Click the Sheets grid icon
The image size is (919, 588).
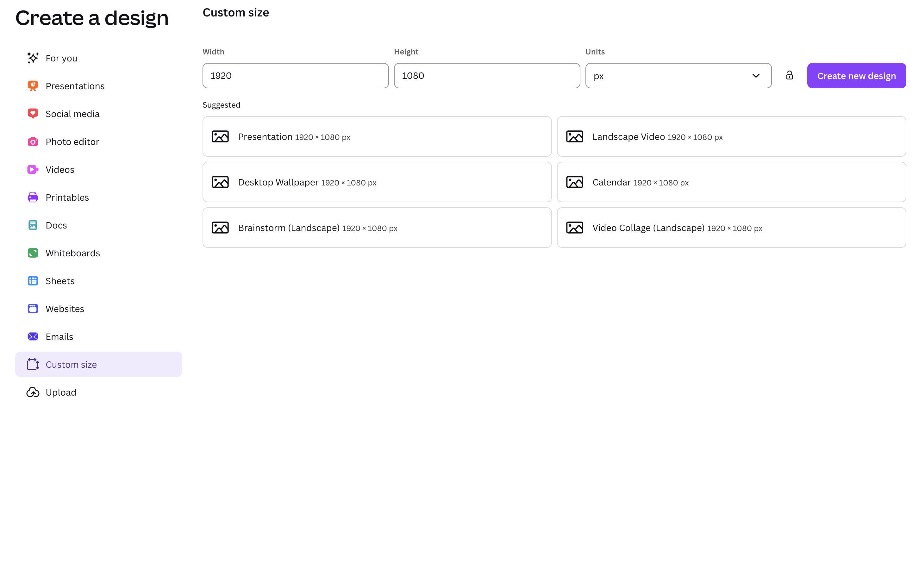tap(33, 281)
